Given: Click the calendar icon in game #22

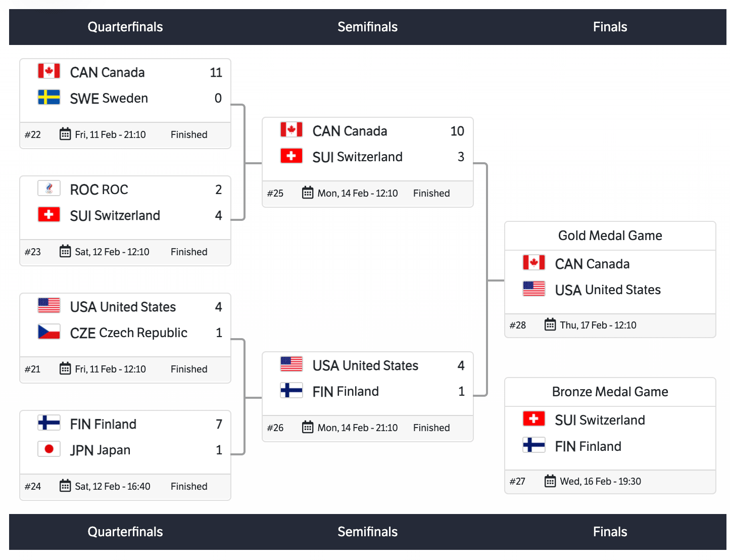Looking at the screenshot, I should click(65, 134).
